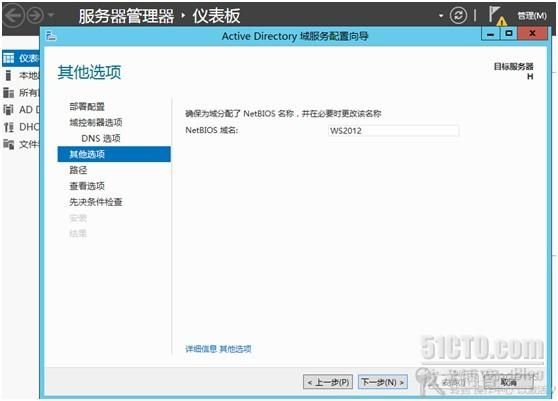Open the 管理(M) menu
The image size is (558, 401).
532,16
